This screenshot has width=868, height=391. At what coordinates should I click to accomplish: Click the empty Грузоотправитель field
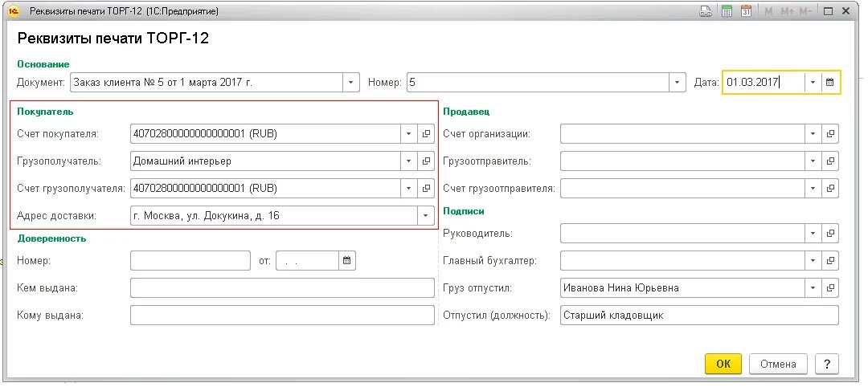click(x=682, y=161)
